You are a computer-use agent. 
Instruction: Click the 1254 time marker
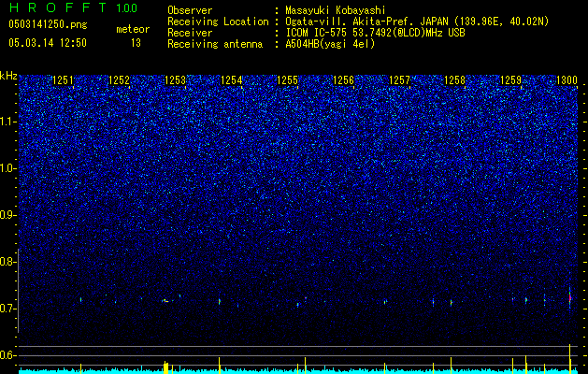point(232,80)
